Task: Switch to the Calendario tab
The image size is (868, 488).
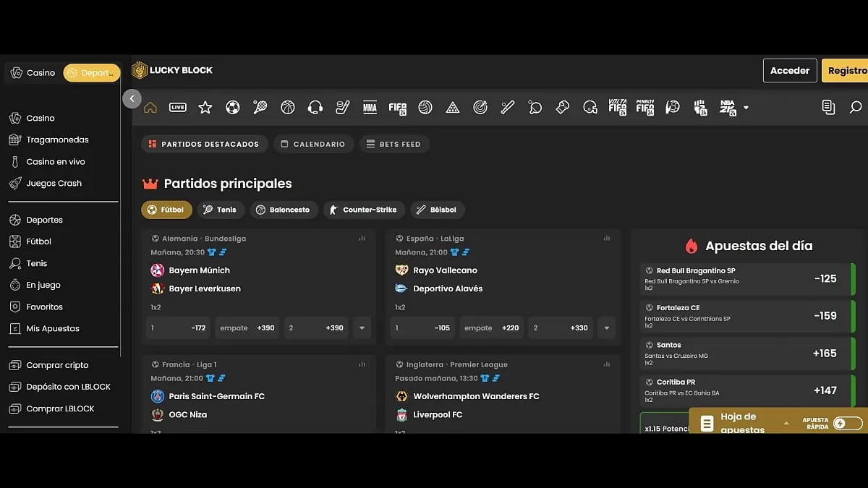Action: 312,144
